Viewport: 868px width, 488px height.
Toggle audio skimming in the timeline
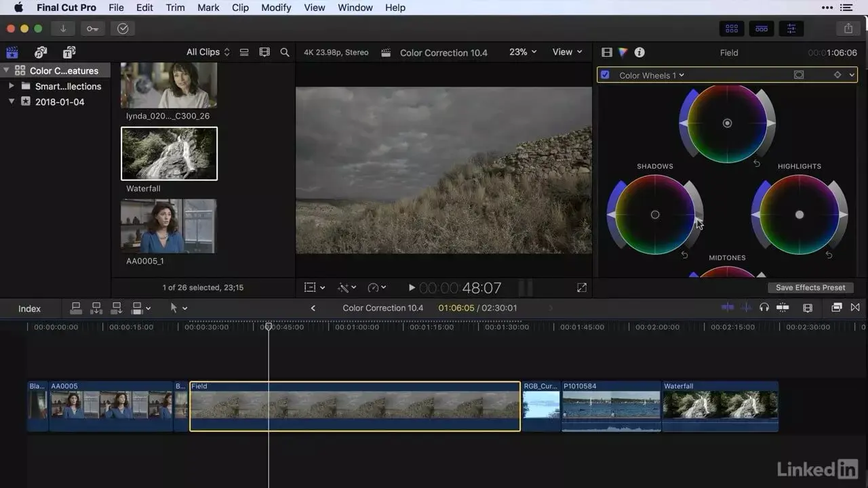click(x=746, y=308)
